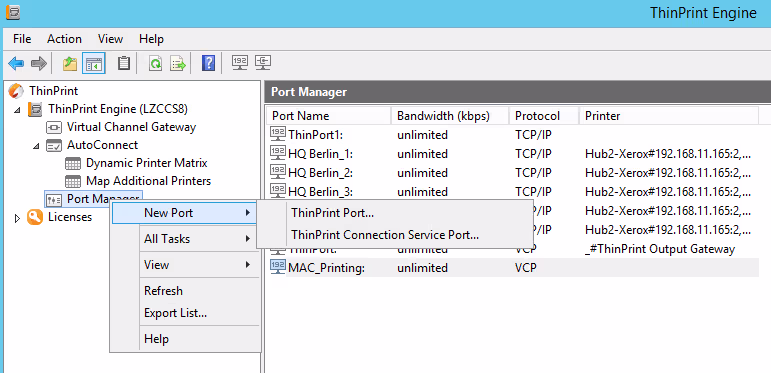The image size is (771, 373).
Task: Sort by Port Name column header
Action: coord(328,116)
